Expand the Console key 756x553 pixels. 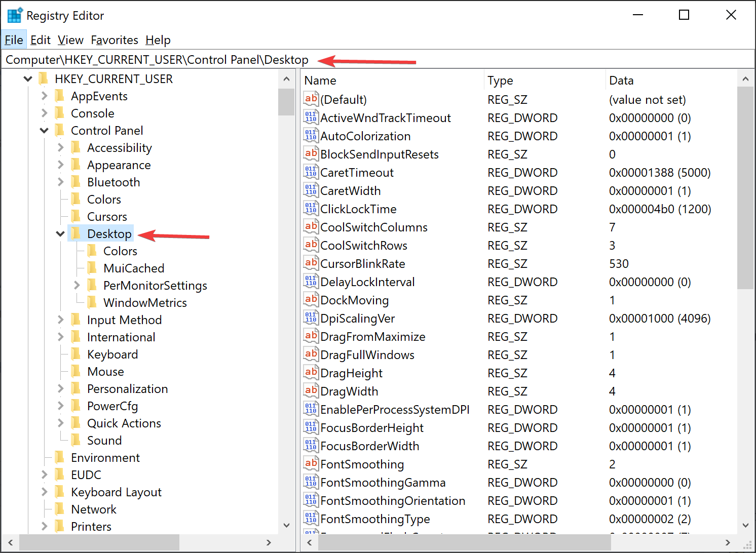point(45,113)
